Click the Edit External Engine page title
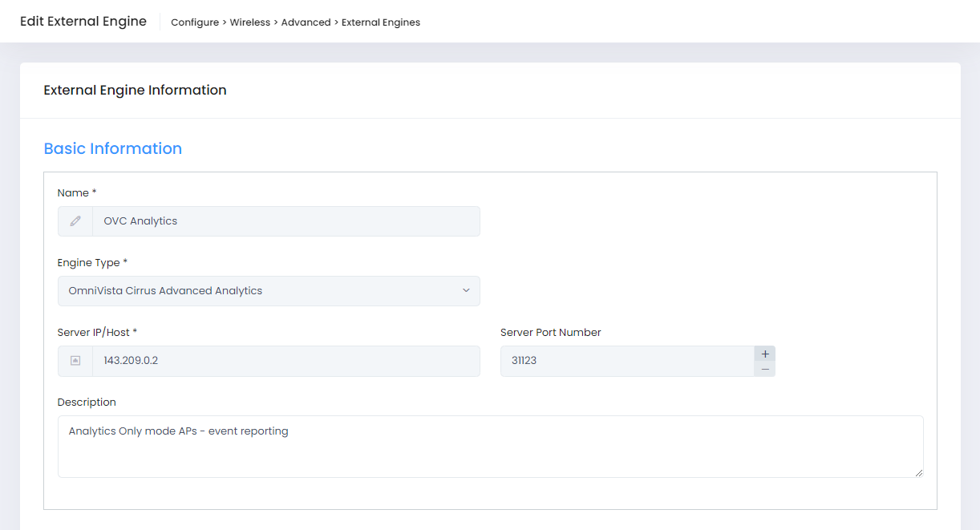 [83, 22]
